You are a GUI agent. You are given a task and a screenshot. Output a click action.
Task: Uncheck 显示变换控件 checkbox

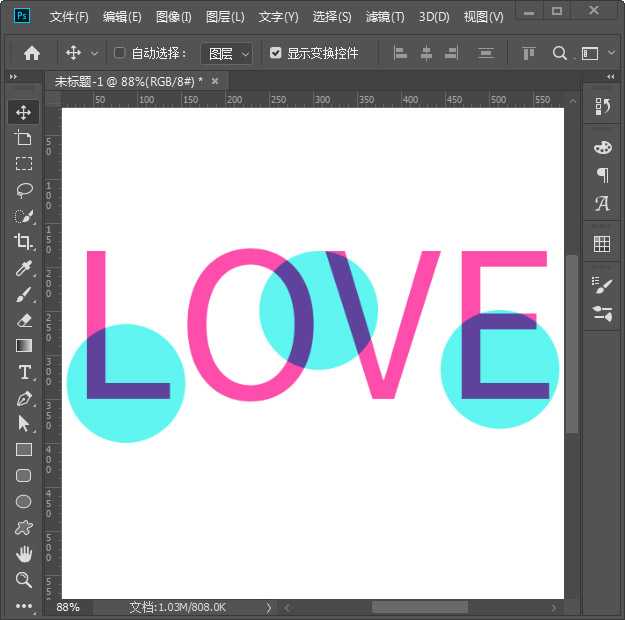coord(276,53)
